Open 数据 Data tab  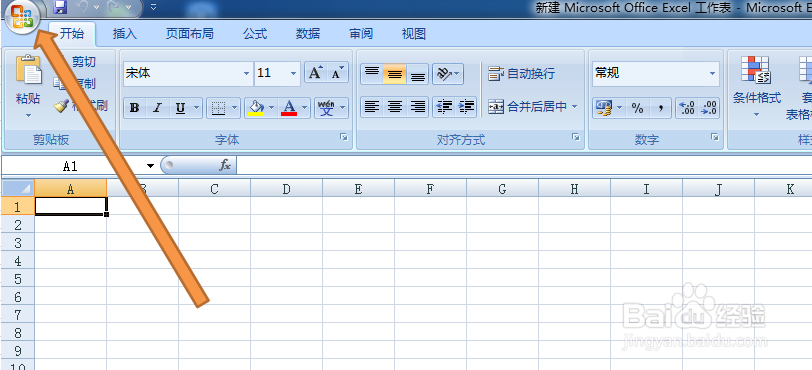click(308, 34)
